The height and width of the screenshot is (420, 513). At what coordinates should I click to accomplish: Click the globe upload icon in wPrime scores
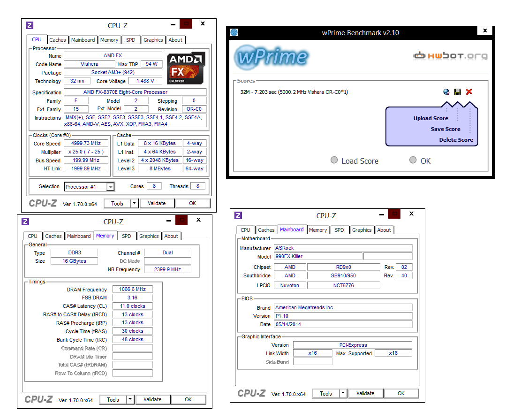pyautogui.click(x=446, y=92)
